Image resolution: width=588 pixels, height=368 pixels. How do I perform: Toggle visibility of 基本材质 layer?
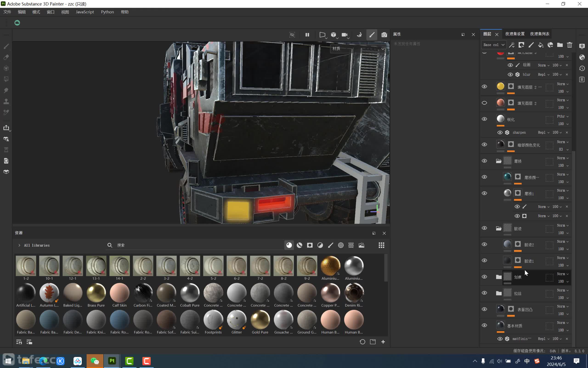[x=484, y=325]
